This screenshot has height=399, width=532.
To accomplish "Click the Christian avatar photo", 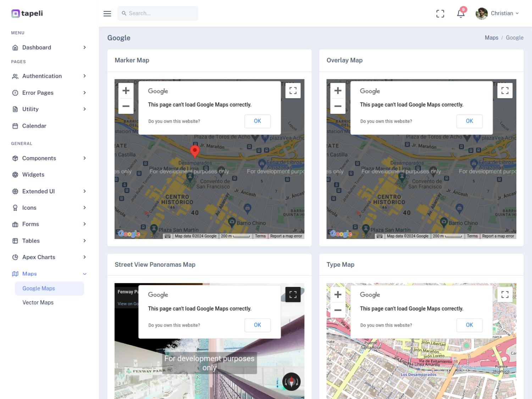I will (x=482, y=13).
